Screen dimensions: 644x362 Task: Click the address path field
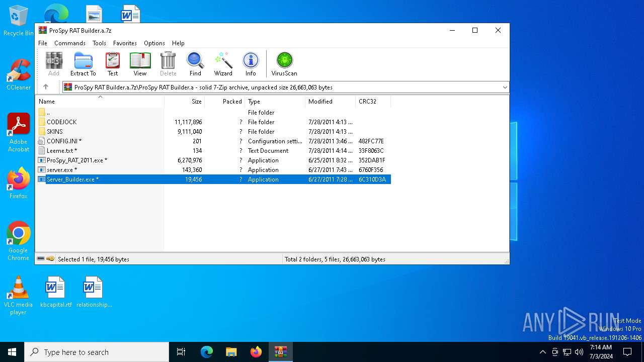[285, 87]
